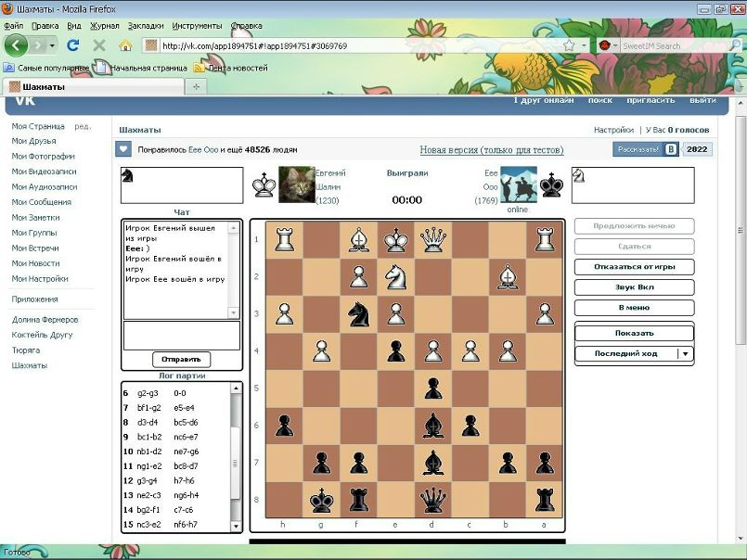This screenshot has width=747, height=560.
Task: Open Мои Друзья in sidebar
Action: click(x=33, y=141)
